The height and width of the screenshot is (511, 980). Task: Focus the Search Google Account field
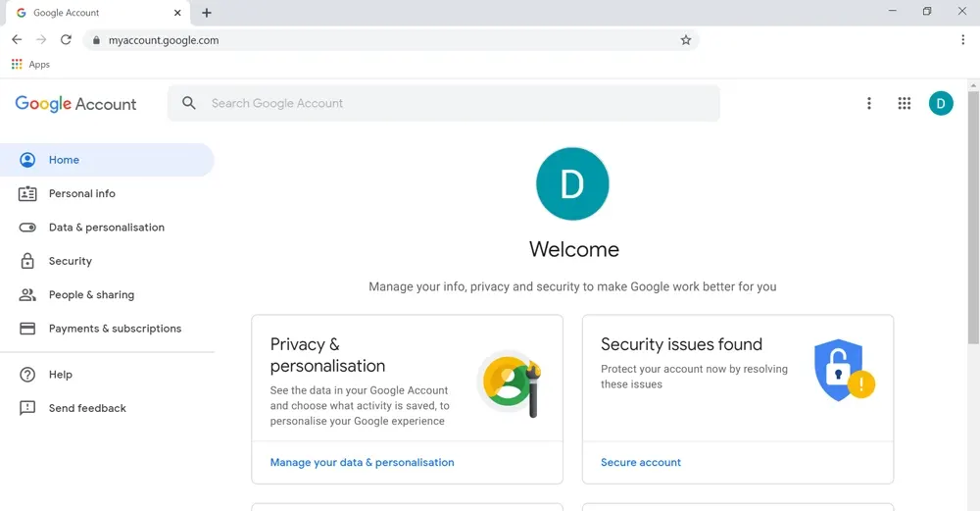[444, 103]
